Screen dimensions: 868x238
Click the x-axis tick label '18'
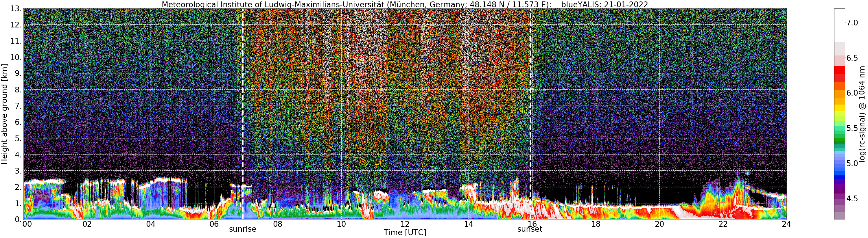coord(596,224)
